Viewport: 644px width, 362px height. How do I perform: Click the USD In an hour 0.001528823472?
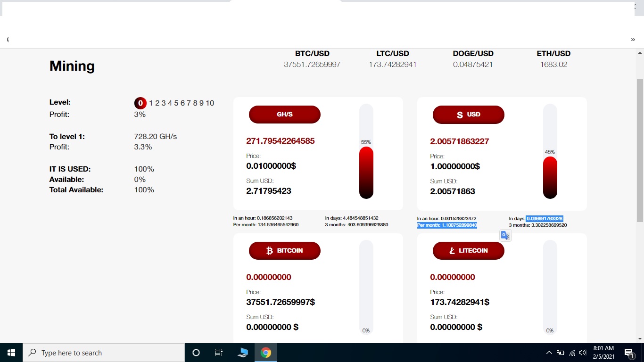coord(447,219)
